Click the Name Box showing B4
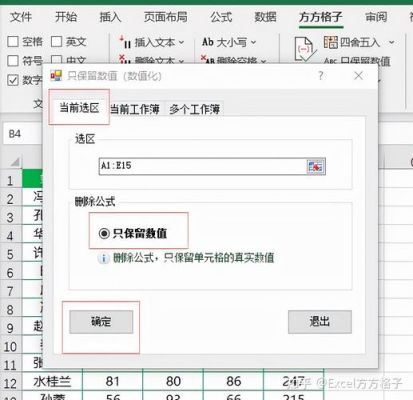The width and height of the screenshot is (413, 400). pos(23,134)
